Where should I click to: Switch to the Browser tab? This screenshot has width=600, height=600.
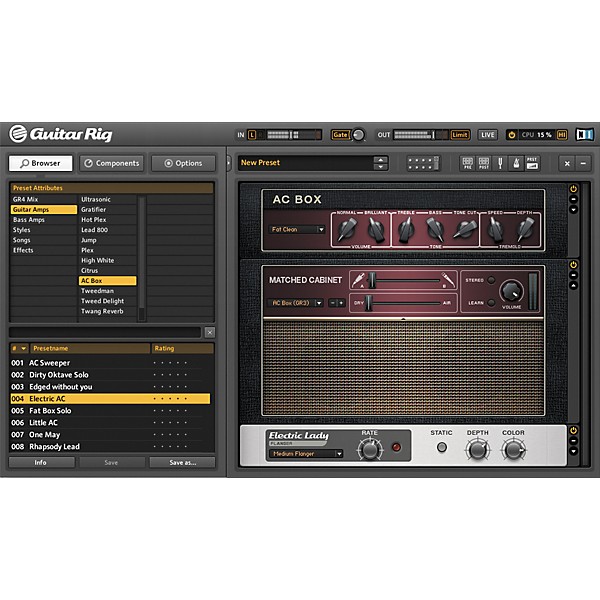(41, 163)
